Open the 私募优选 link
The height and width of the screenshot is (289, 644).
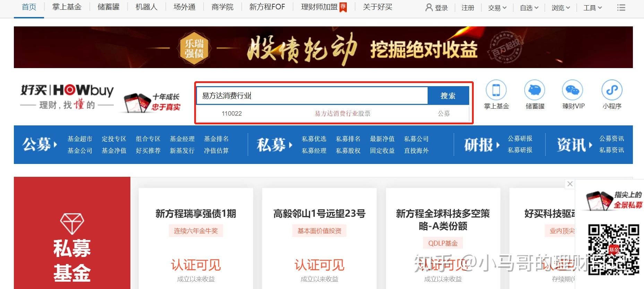pos(314,139)
